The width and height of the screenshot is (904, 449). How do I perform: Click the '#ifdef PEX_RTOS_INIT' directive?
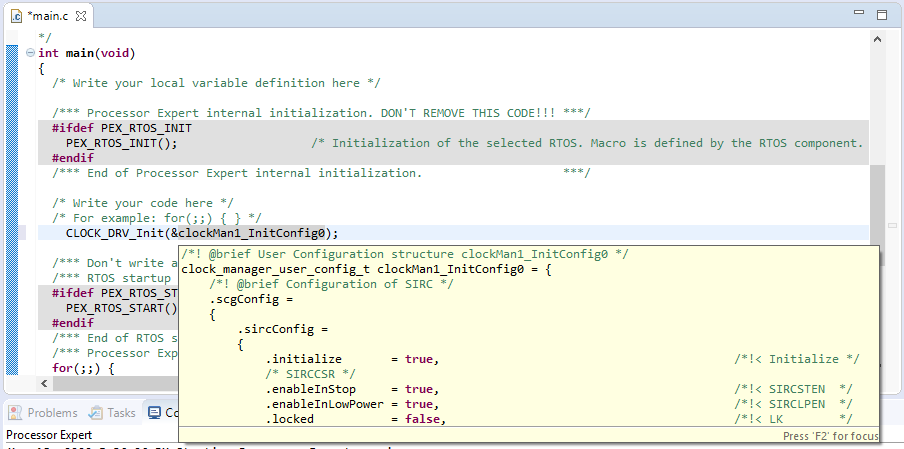[122, 128]
